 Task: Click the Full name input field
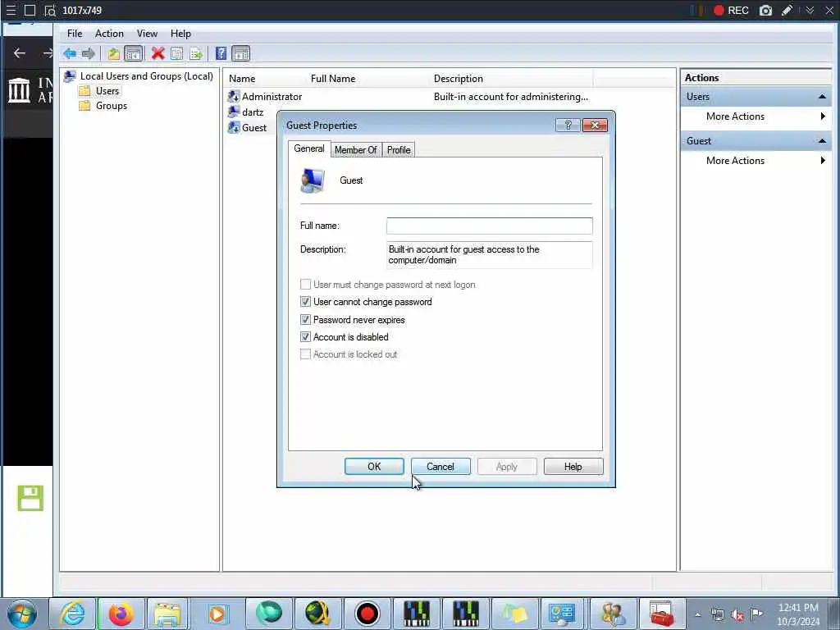pyautogui.click(x=489, y=226)
